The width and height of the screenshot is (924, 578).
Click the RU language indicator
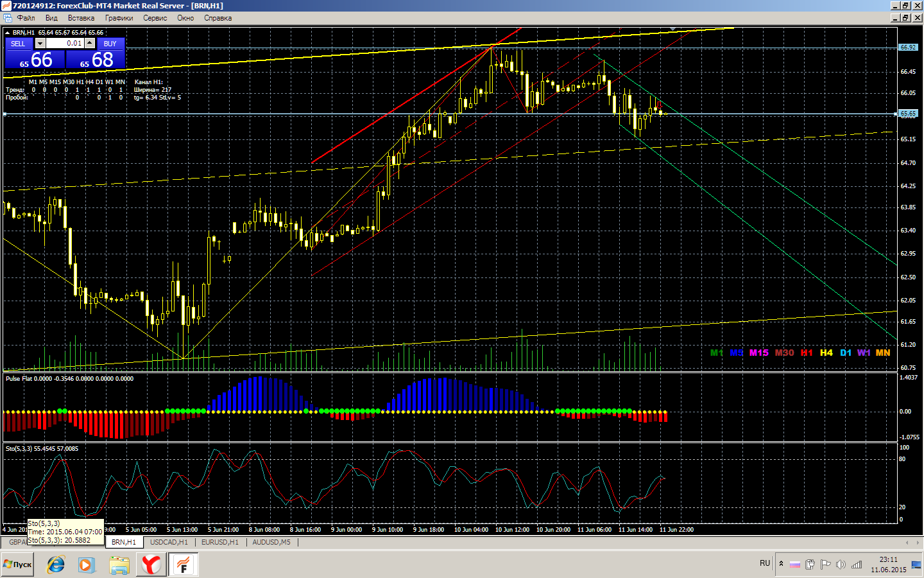(765, 563)
